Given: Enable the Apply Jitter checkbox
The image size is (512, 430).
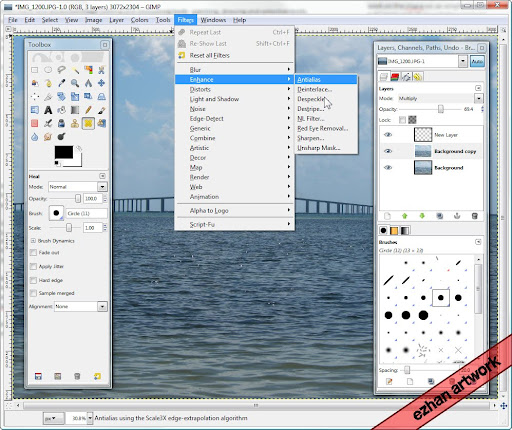Looking at the screenshot, I should [33, 266].
